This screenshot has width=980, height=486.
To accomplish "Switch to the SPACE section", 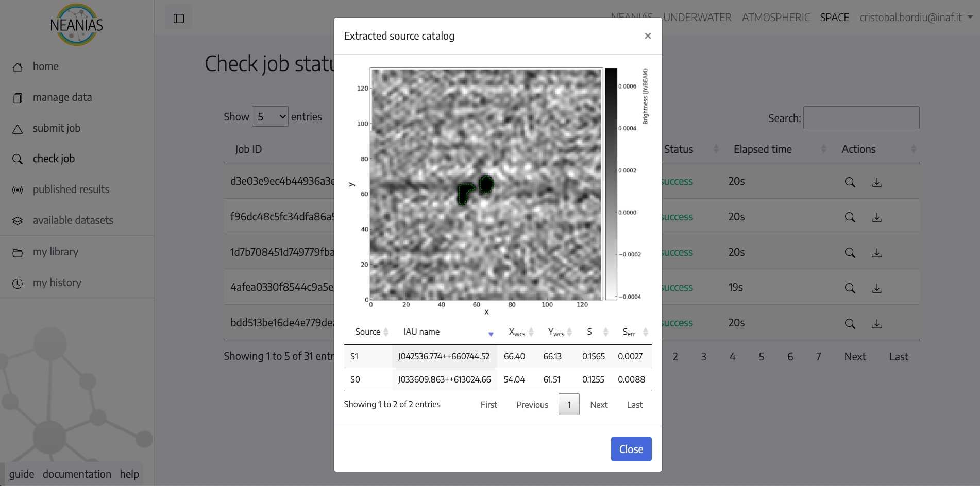I will tap(834, 18).
